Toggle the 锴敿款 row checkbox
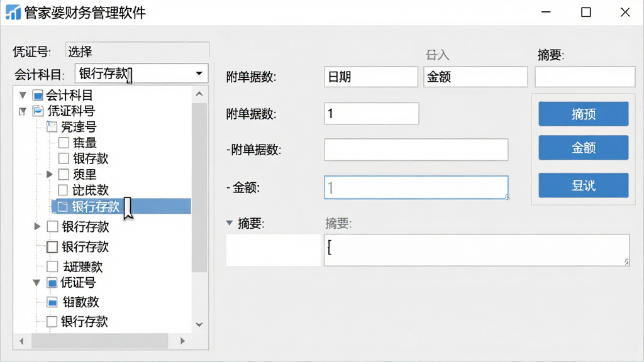Viewport: 644px width, 362px height. pos(52,302)
